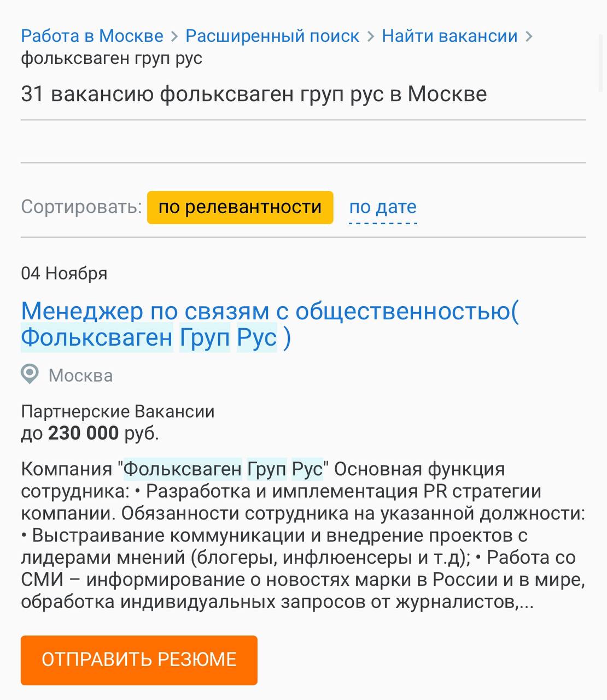Click the chevron after Работа в Москве breadcrumb
The height and width of the screenshot is (700, 607).
(173, 36)
